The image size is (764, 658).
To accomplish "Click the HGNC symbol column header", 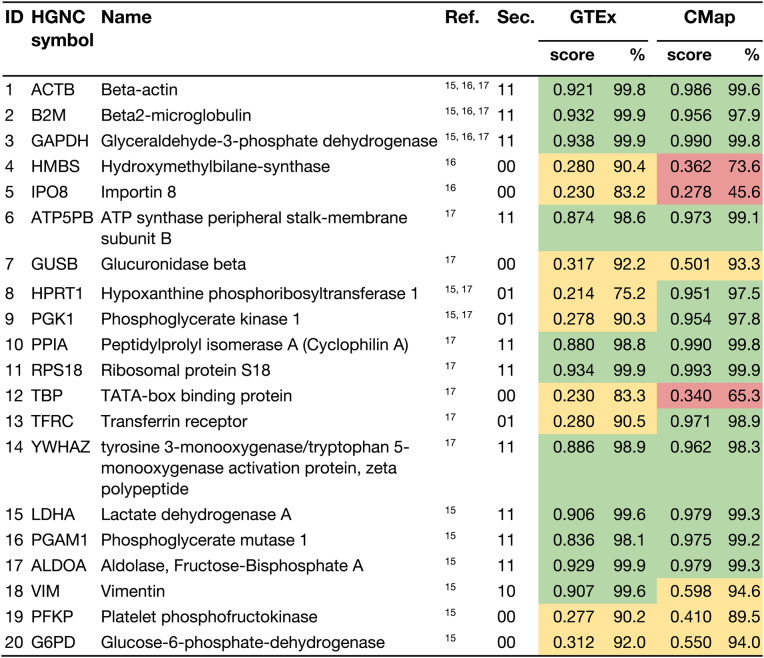I will 62,29.
